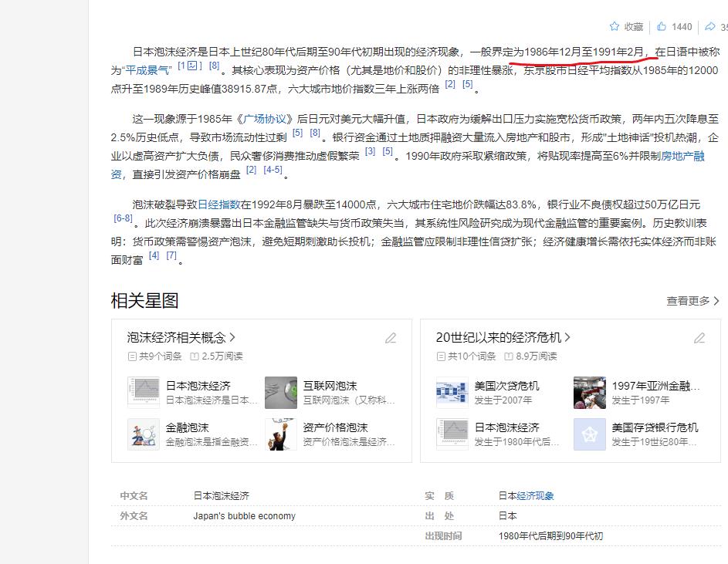Open the 美国次贷危机 entry
The height and width of the screenshot is (564, 728).
coord(506,386)
